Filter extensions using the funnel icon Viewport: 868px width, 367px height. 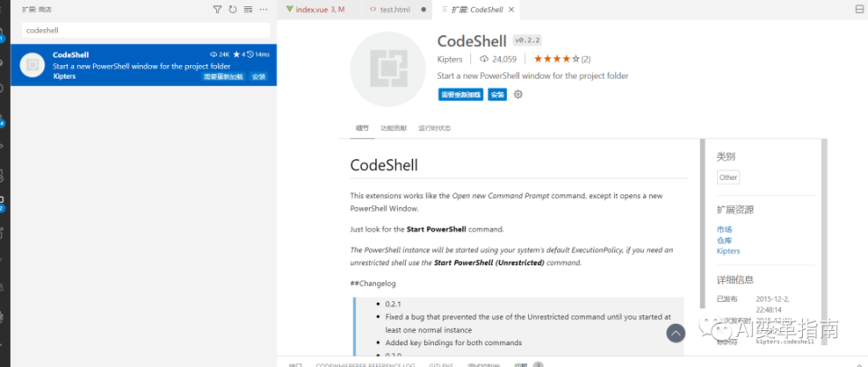click(x=218, y=9)
